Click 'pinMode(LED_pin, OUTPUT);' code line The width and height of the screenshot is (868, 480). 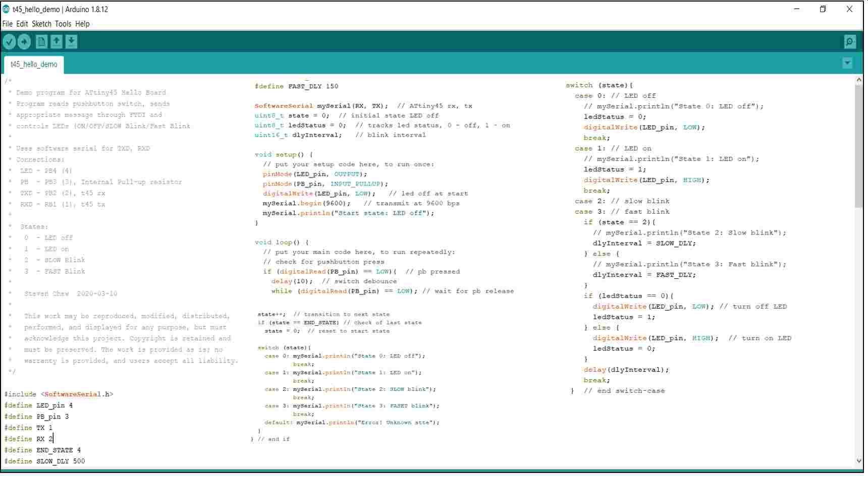(315, 174)
